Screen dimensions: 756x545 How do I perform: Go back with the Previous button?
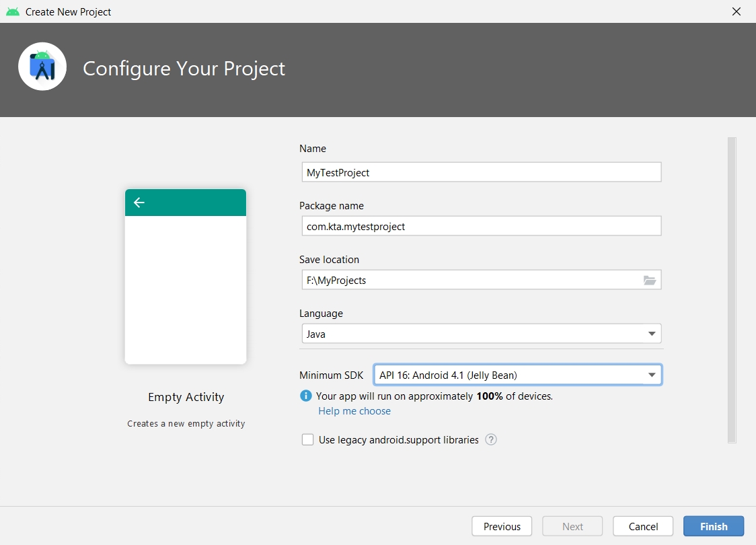point(502,527)
